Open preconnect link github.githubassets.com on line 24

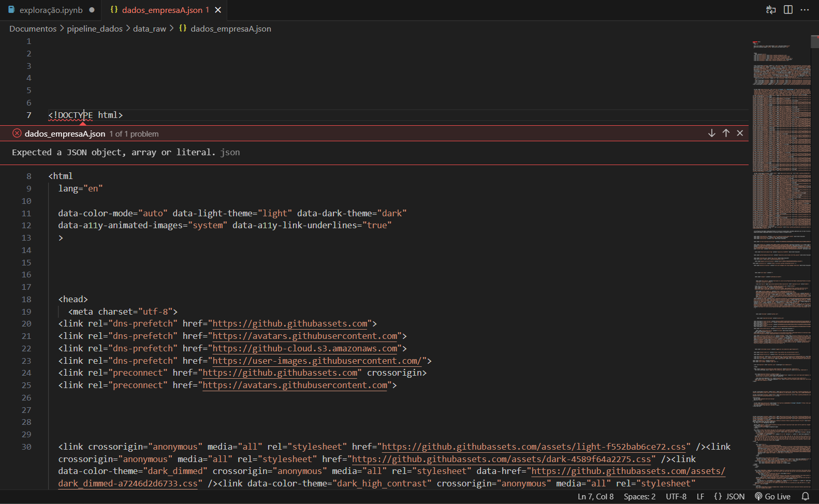280,373
